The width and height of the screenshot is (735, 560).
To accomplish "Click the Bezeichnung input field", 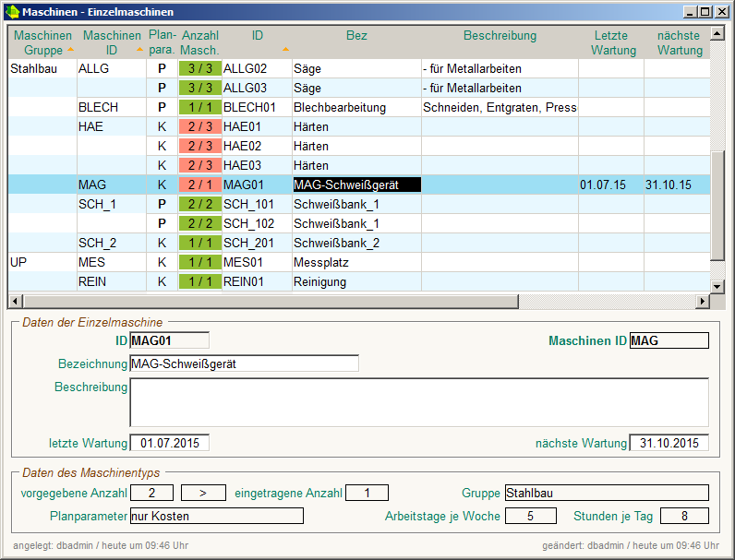I will [x=244, y=363].
